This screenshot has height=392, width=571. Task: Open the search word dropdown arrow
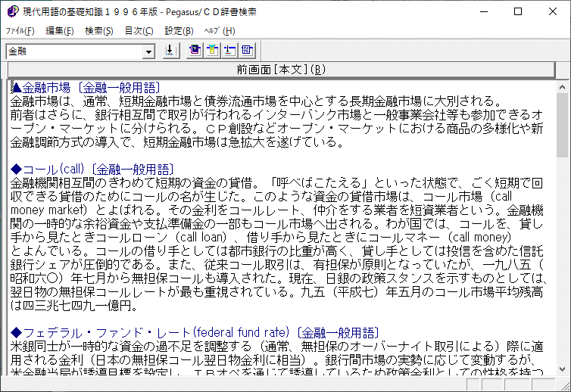point(148,51)
